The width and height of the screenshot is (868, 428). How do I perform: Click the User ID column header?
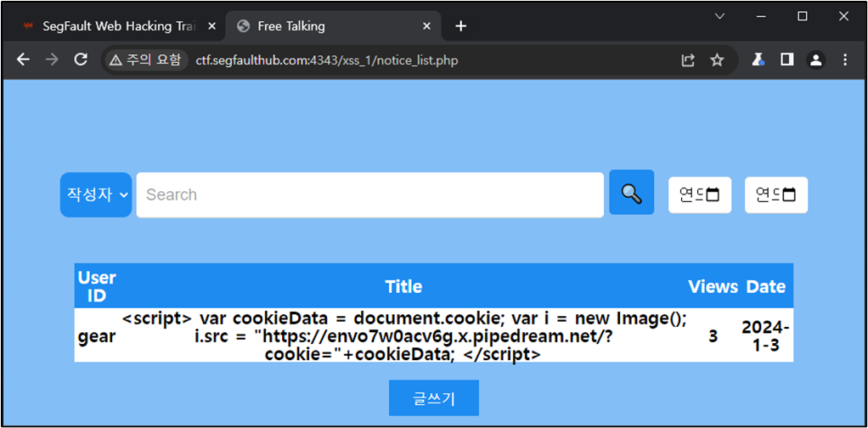97,286
